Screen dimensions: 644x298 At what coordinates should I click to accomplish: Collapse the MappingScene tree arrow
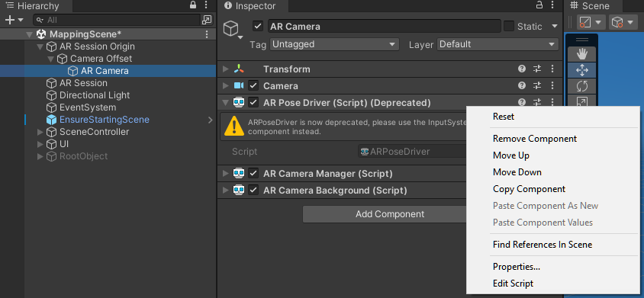pos(29,34)
